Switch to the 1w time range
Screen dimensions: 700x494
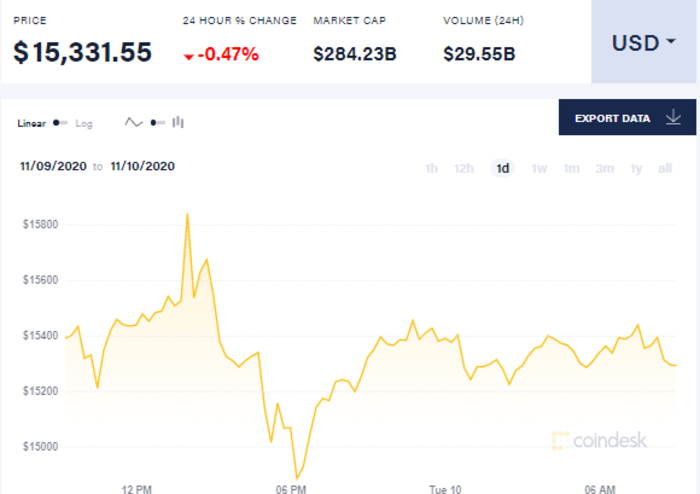coord(540,168)
